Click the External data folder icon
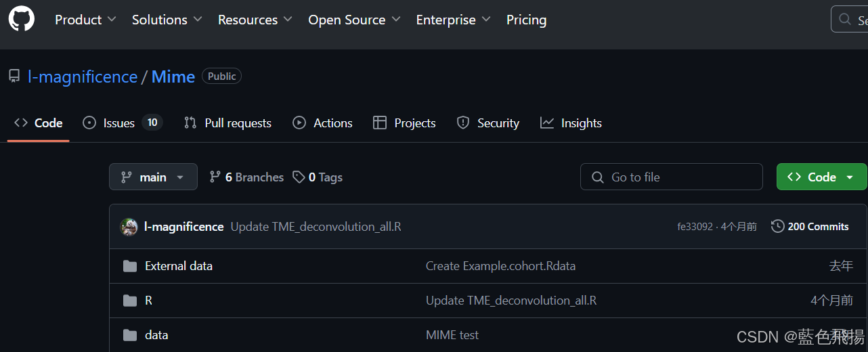The width and height of the screenshot is (868, 352). point(130,266)
